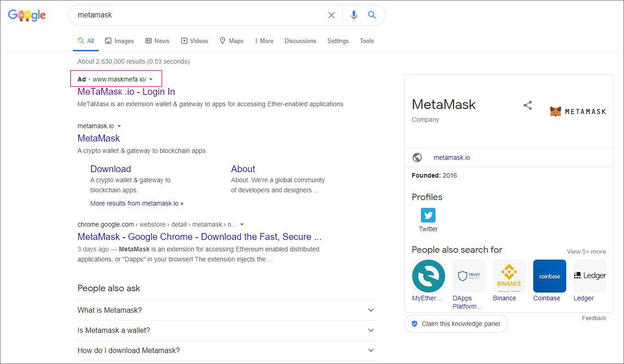Switch to the Videos tab
The width and height of the screenshot is (624, 364).
pyautogui.click(x=194, y=41)
